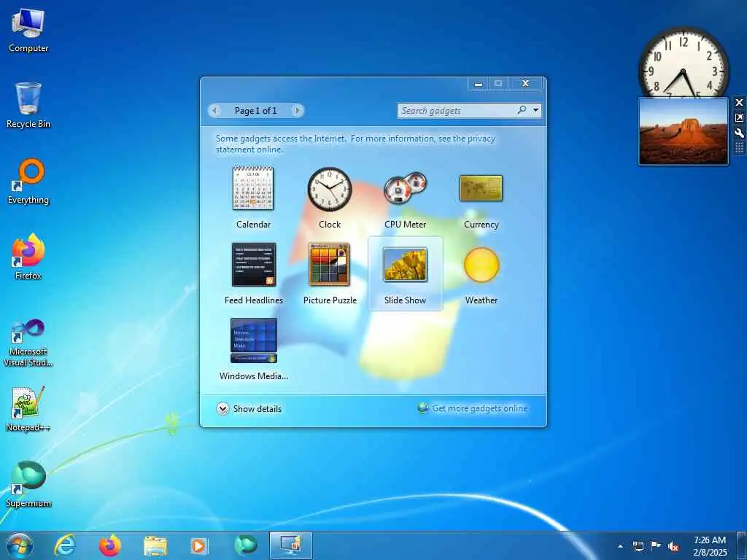This screenshot has width=747, height=560.
Task: Click the Microsoft Visual Studio desktop shortcut
Action: (28, 343)
